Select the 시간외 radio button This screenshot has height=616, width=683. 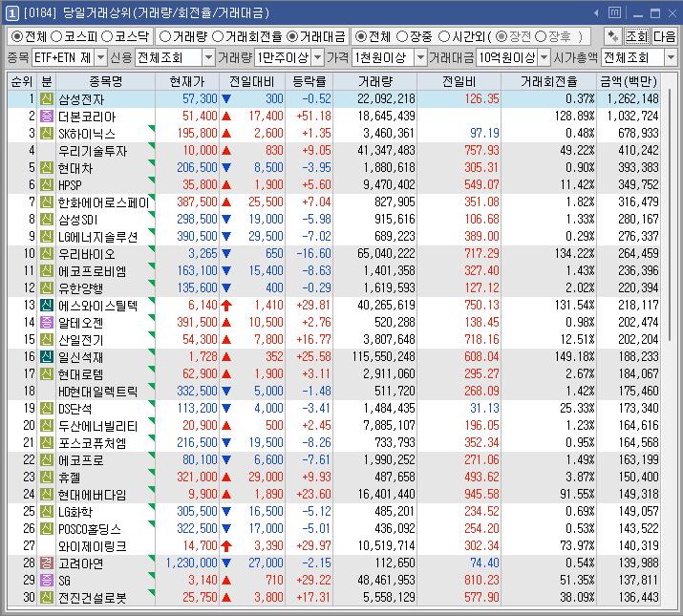[444, 36]
